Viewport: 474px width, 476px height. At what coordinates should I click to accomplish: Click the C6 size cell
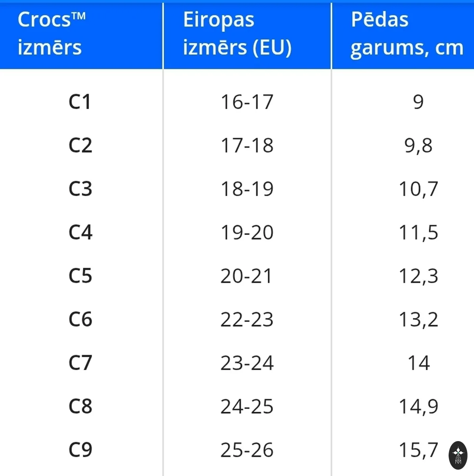click(x=80, y=319)
